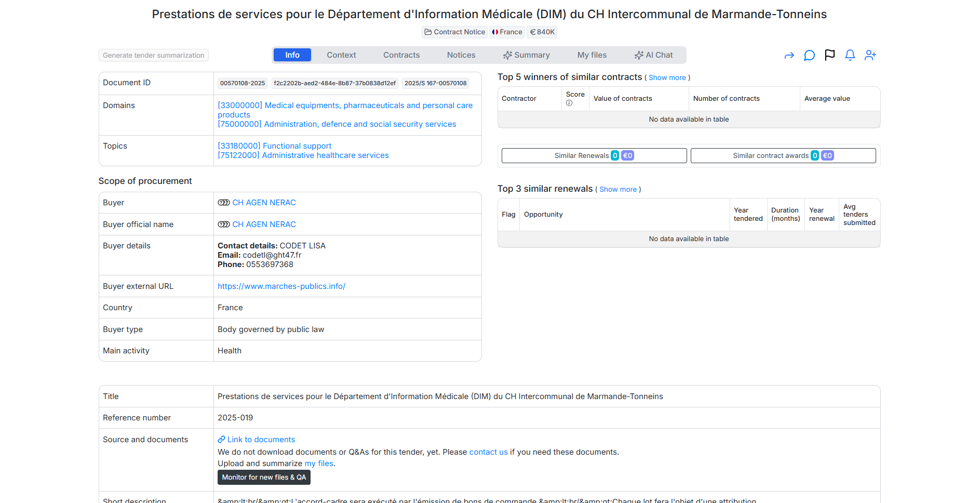Screen dimensions: 980x503
Task: Click the notification bell icon
Action: click(x=850, y=55)
